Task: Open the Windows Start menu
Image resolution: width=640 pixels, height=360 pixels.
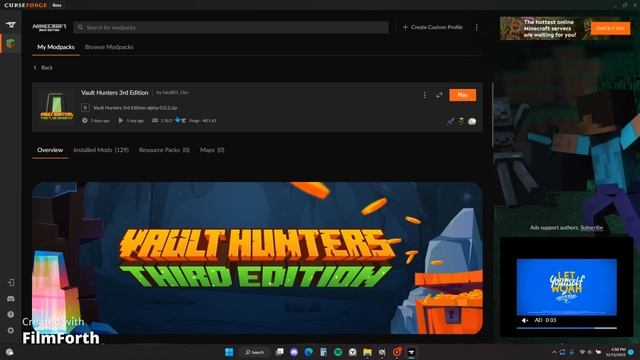Action: coord(229,352)
